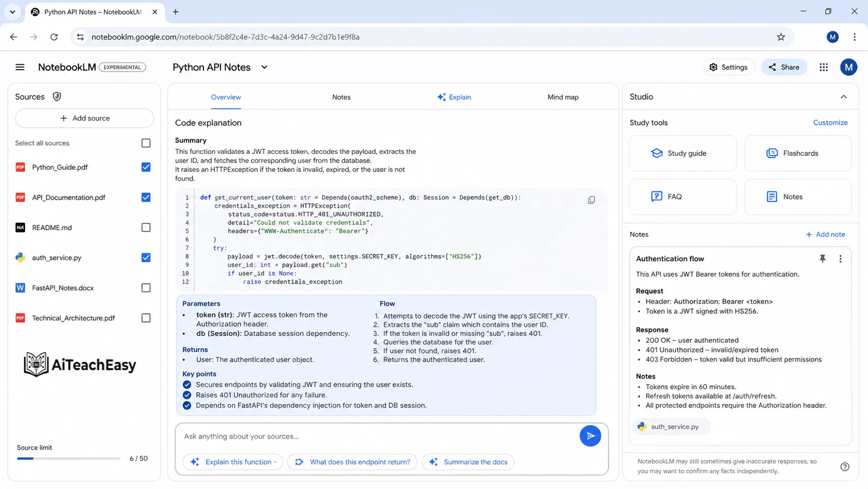Open the main hamburger menu
This screenshot has width=868, height=489.
[x=20, y=67]
